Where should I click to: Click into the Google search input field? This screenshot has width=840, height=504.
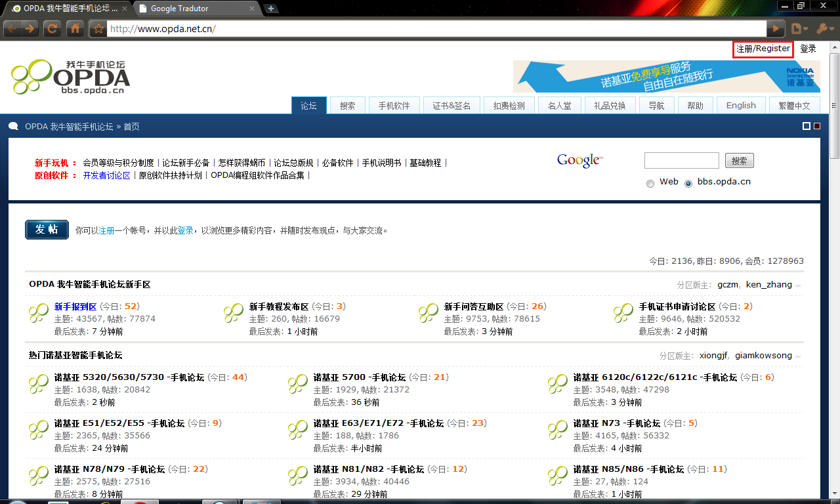coord(682,161)
